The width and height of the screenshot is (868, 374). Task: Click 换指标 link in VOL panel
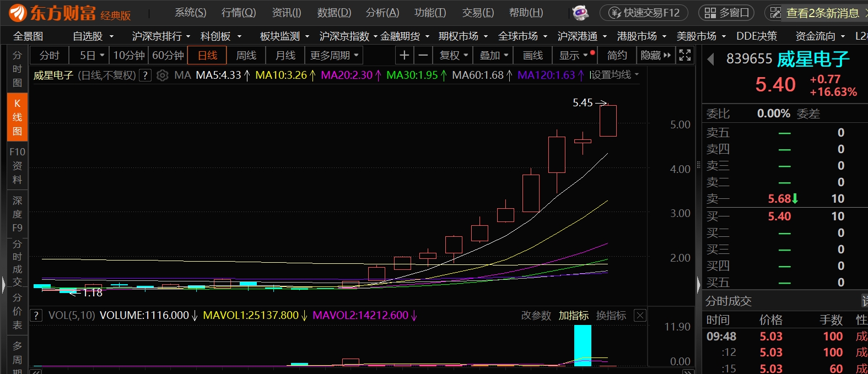[x=611, y=316]
